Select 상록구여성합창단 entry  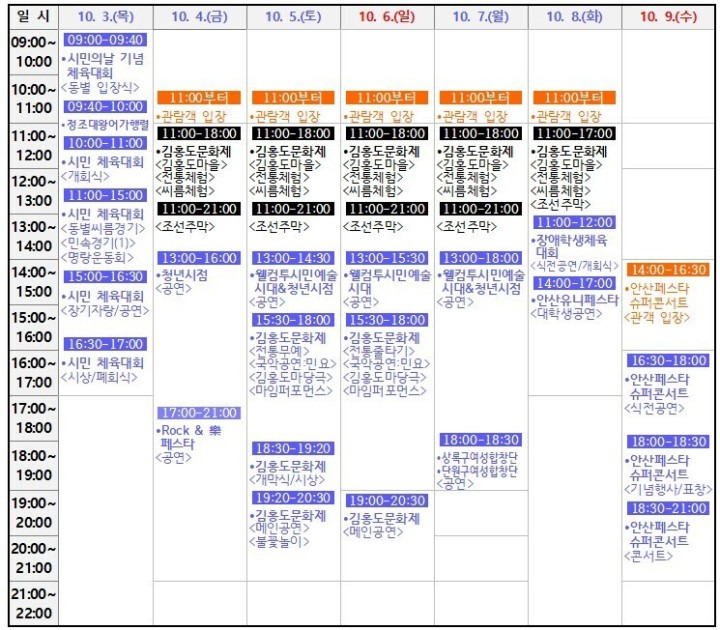(477, 457)
